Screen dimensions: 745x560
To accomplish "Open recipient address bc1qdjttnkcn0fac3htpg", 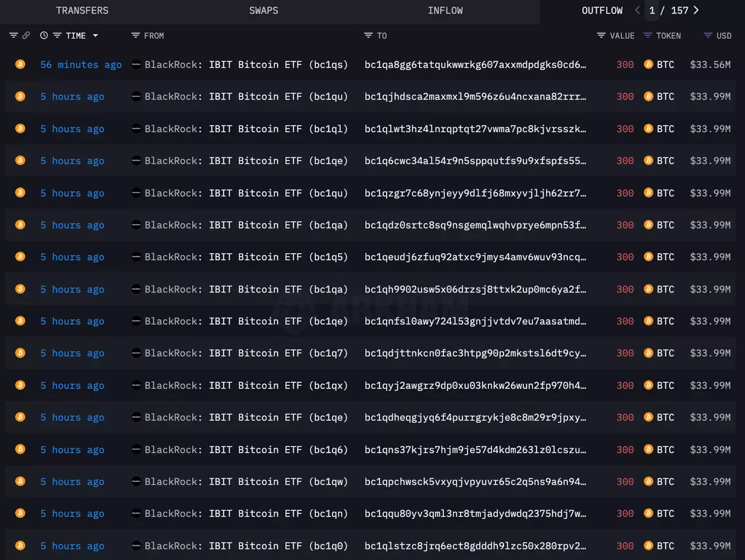I will pos(476,353).
